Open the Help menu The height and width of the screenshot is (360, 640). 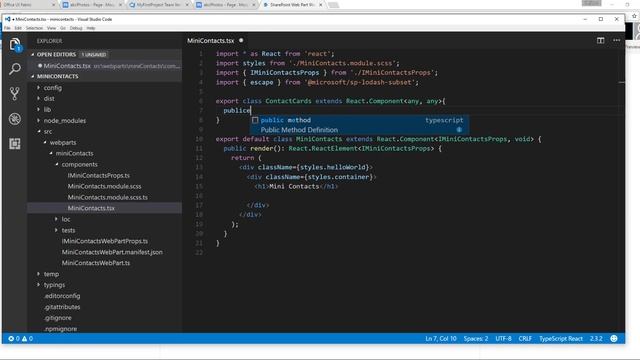(91, 28)
